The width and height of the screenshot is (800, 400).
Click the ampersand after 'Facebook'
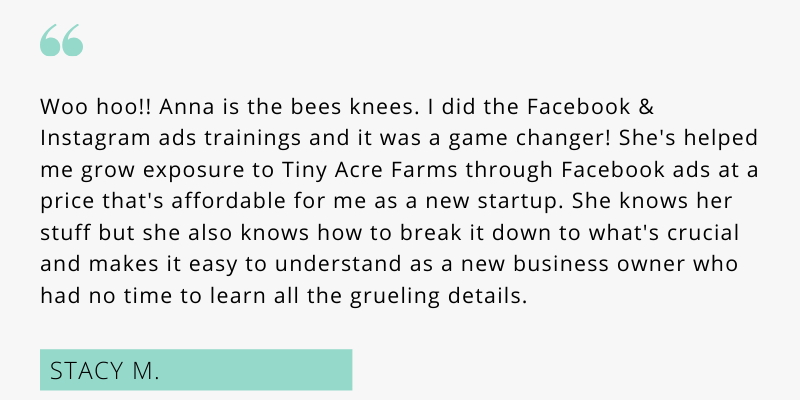click(646, 107)
